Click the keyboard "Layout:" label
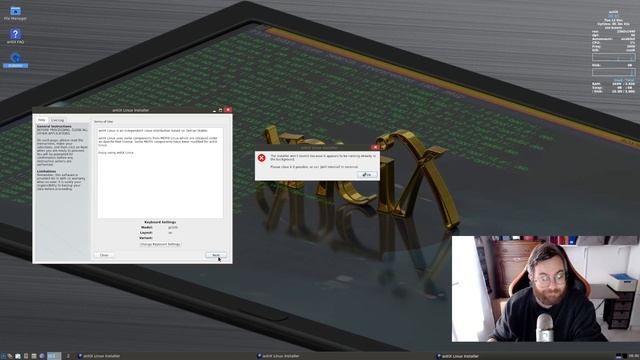Image resolution: width=640 pixels, height=360 pixels. (146, 233)
